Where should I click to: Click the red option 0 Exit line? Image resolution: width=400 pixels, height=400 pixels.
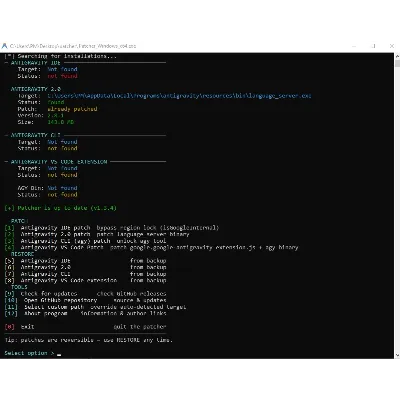85,327
